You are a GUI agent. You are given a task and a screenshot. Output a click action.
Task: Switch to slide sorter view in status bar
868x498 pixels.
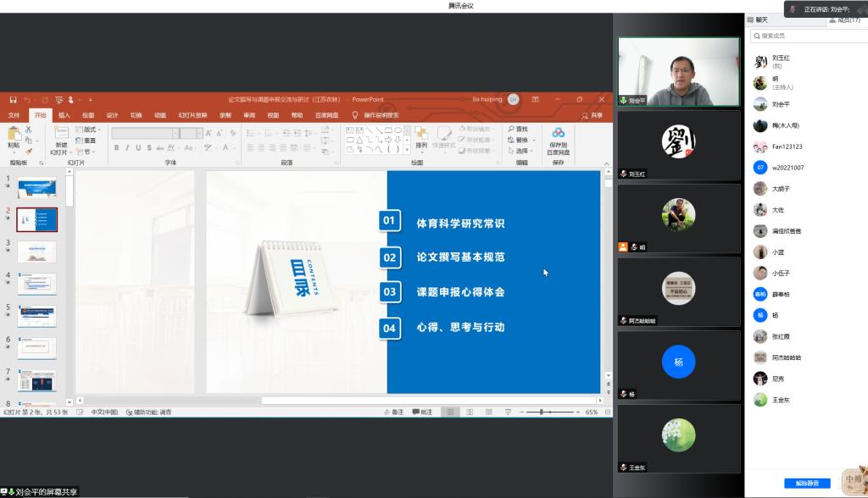click(x=470, y=412)
